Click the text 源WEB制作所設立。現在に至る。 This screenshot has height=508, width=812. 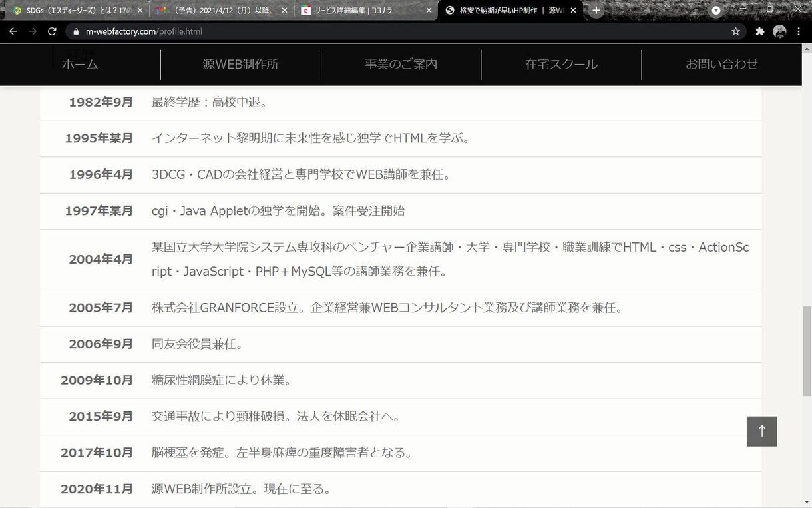tap(242, 489)
